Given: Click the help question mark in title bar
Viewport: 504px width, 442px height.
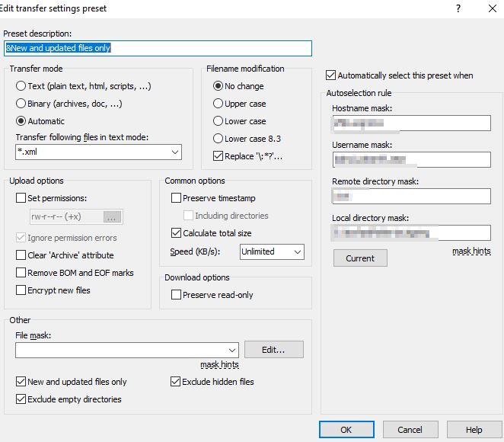Looking at the screenshot, I should (x=458, y=8).
